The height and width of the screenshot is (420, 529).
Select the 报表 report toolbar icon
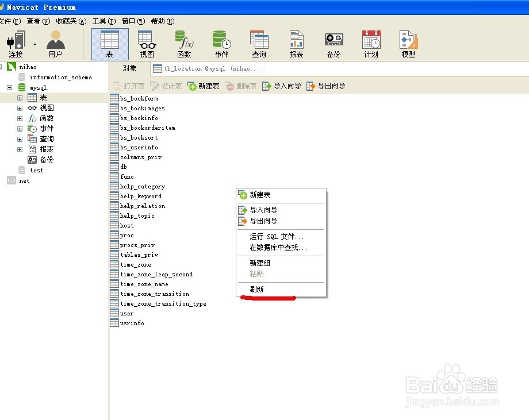[296, 44]
